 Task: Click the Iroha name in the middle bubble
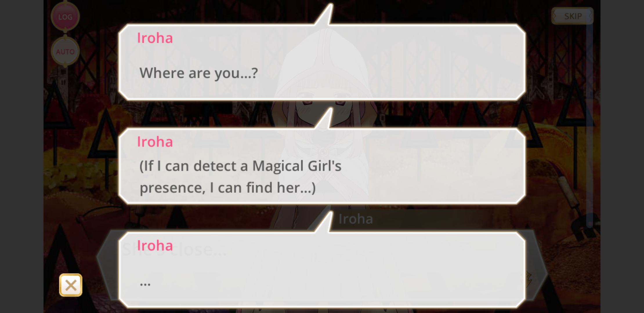pos(155,142)
